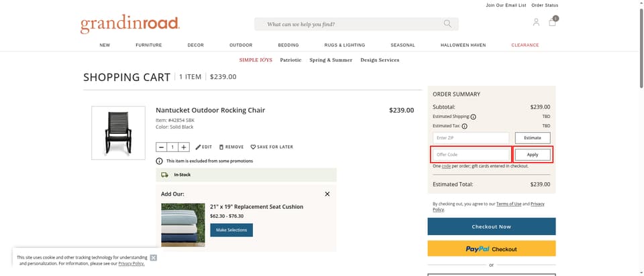Go to Simple Joys link
The width and height of the screenshot is (644, 276).
[x=256, y=60]
